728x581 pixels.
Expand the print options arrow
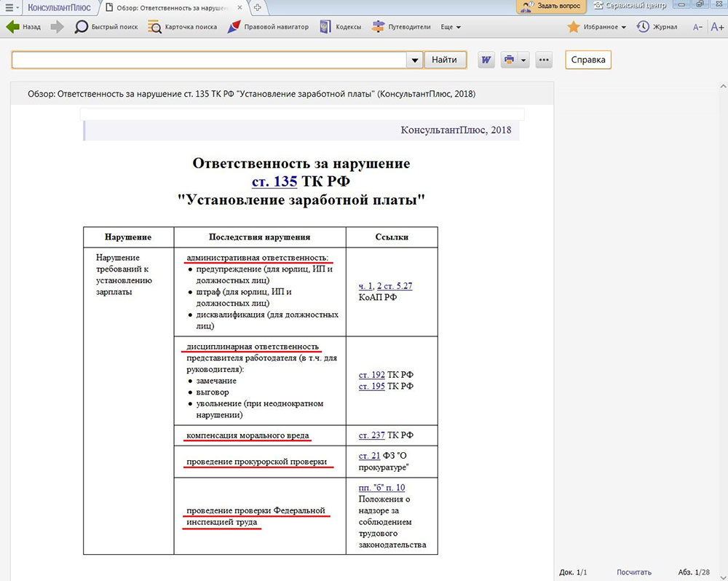pyautogui.click(x=523, y=60)
